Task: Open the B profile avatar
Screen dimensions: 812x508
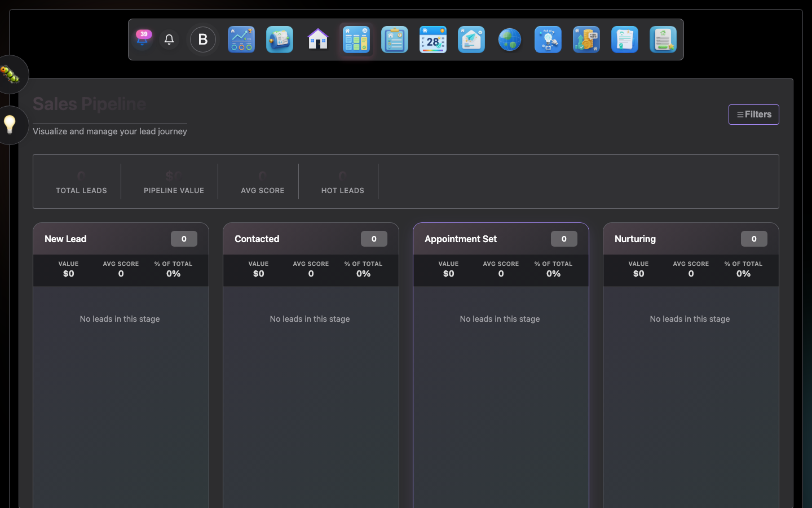Action: 203,40
